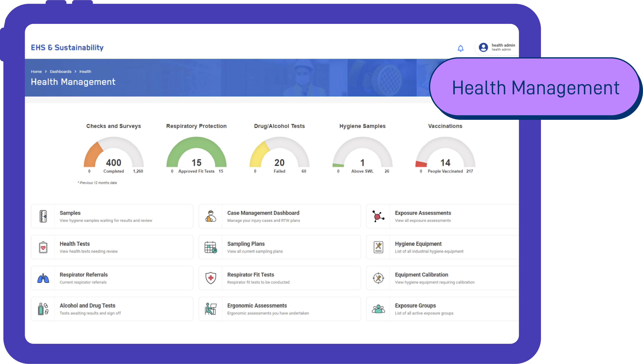Image resolution: width=643 pixels, height=364 pixels.
Task: Click the Health Tests clipboard heart icon
Action: 43,247
